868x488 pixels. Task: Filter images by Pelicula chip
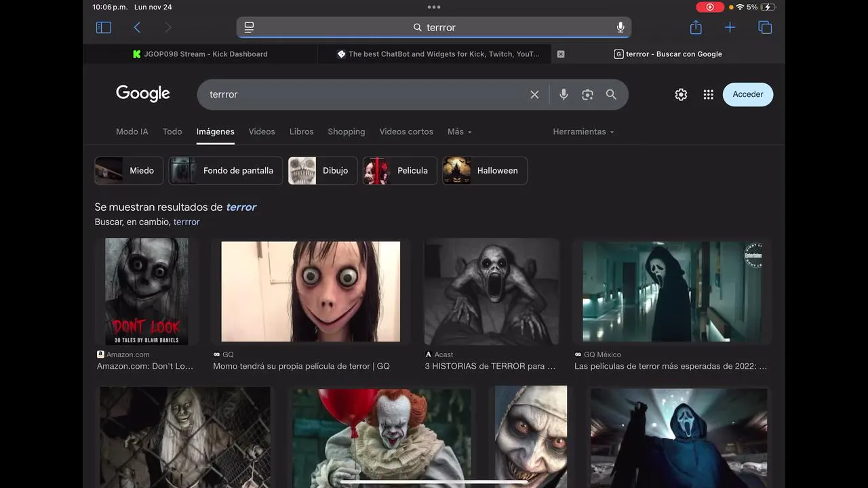[x=400, y=171]
